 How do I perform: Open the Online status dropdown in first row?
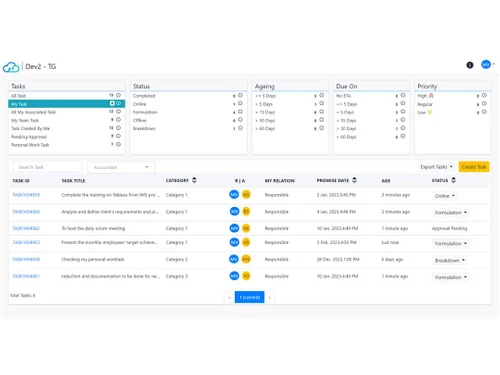point(445,196)
